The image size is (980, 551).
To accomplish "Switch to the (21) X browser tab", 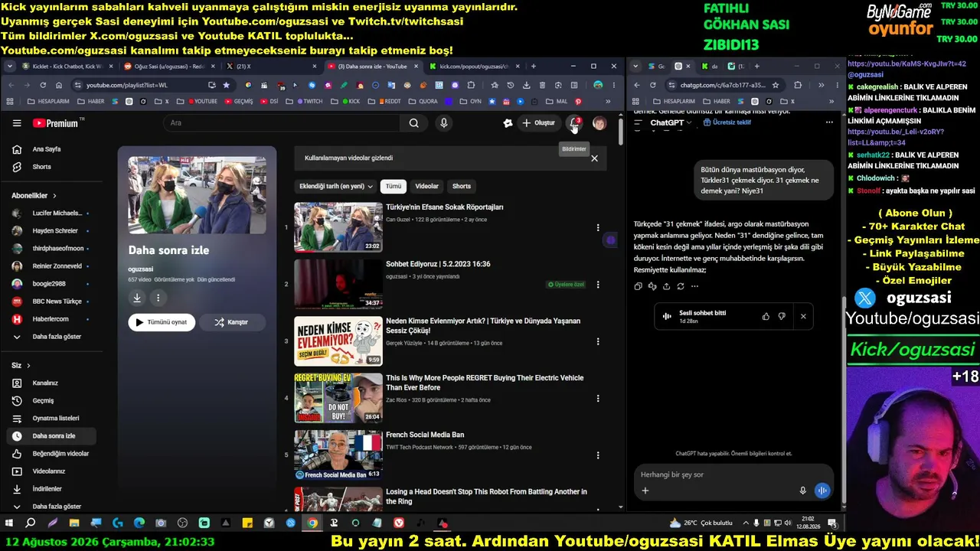I will click(x=269, y=67).
